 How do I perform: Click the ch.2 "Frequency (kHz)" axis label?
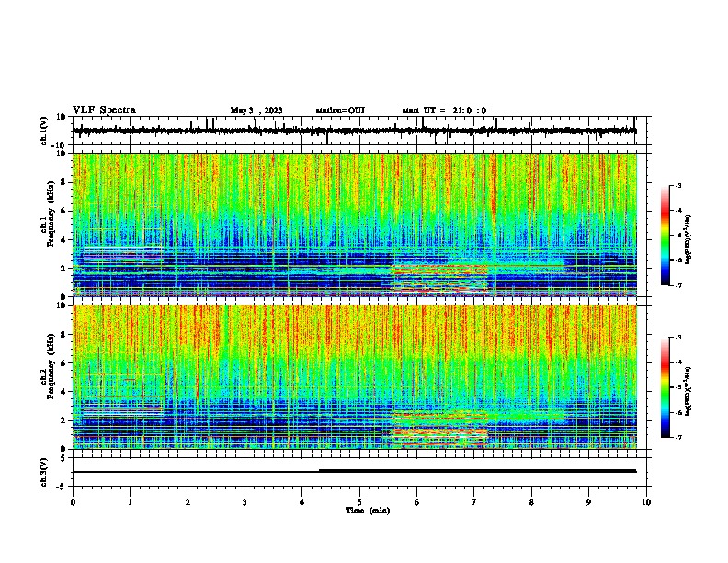[x=51, y=366]
